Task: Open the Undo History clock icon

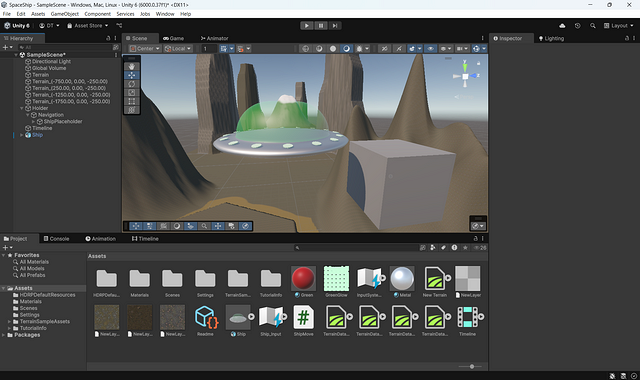Action: [x=577, y=26]
